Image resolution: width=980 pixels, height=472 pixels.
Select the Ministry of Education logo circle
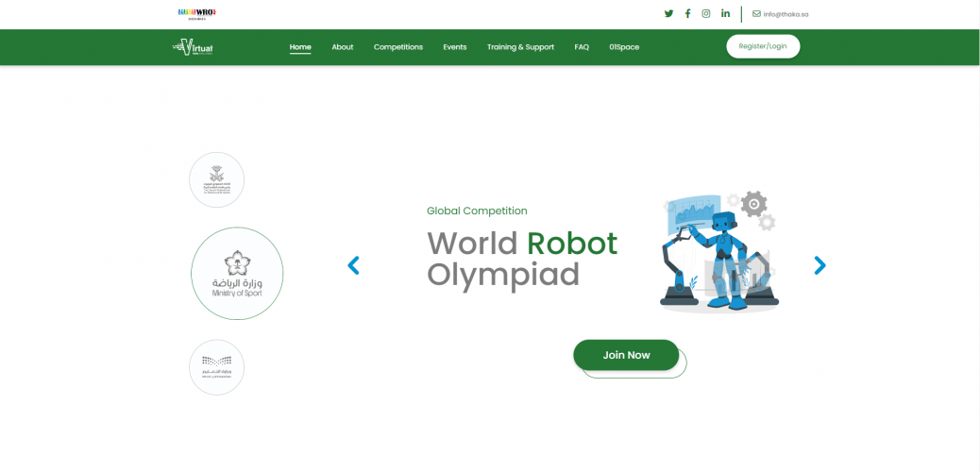tap(217, 367)
